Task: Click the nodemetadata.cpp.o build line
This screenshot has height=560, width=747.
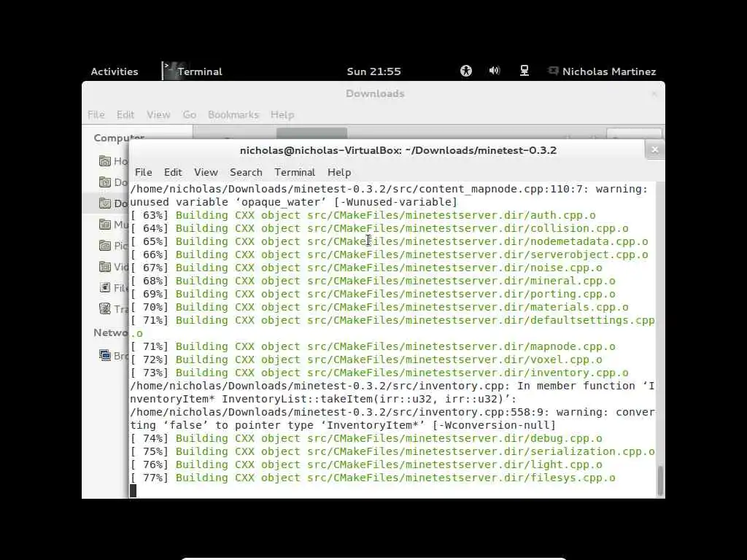Action: [390, 241]
